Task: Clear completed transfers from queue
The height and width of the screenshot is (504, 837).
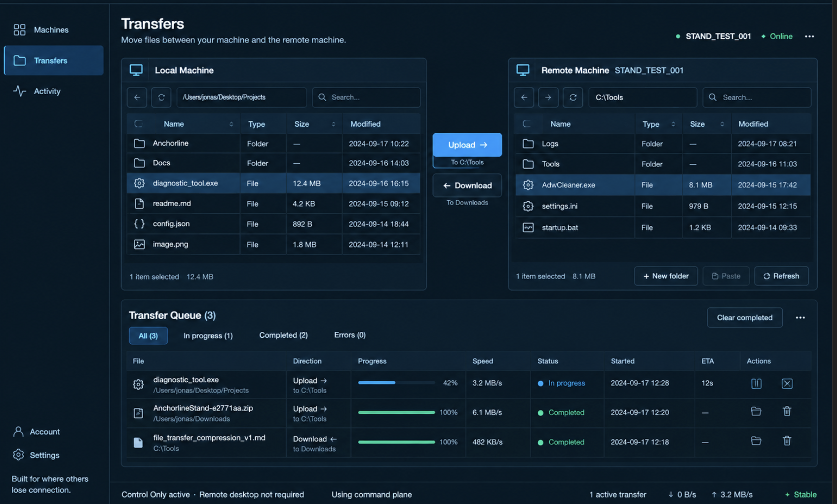Action: point(744,318)
